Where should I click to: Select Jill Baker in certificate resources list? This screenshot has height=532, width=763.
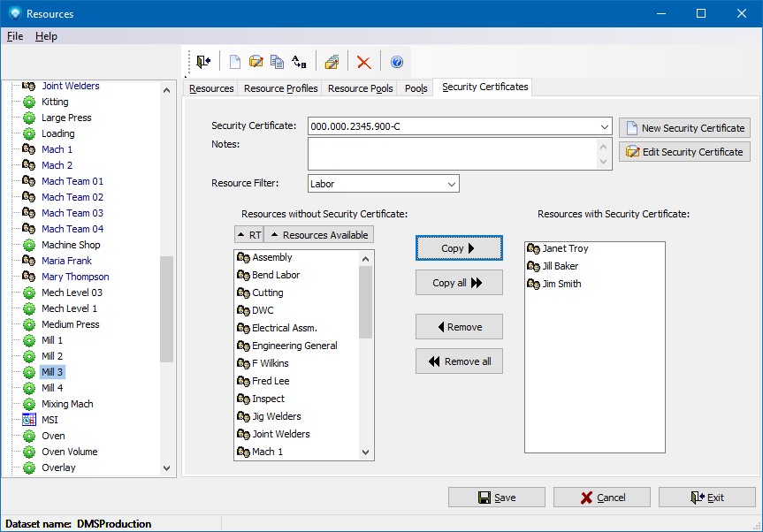click(560, 266)
